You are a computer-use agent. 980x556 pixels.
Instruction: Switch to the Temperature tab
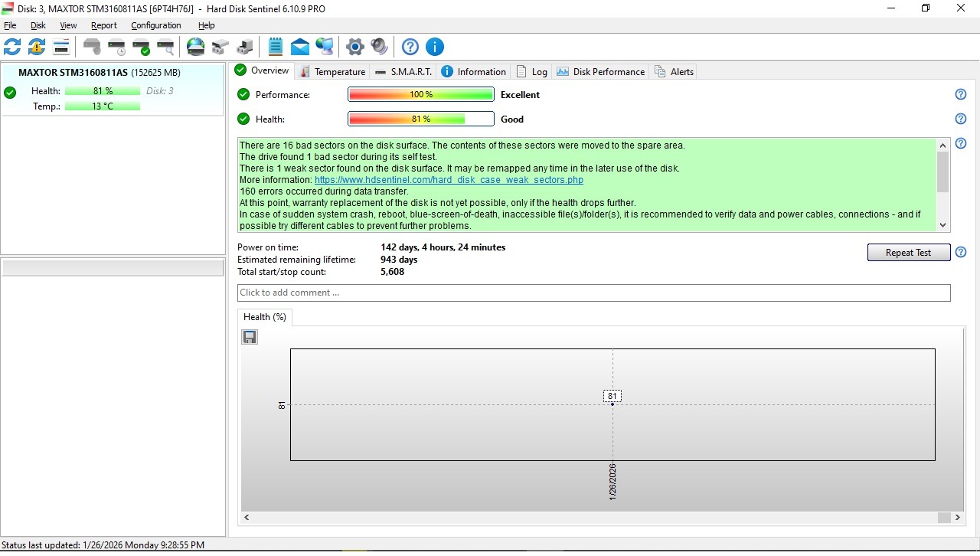click(x=332, y=72)
